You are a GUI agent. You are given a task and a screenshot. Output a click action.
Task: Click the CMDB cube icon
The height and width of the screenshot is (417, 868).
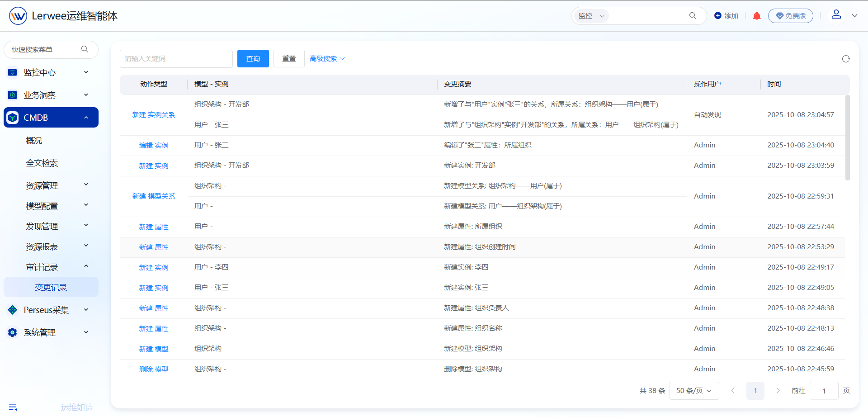(13, 118)
